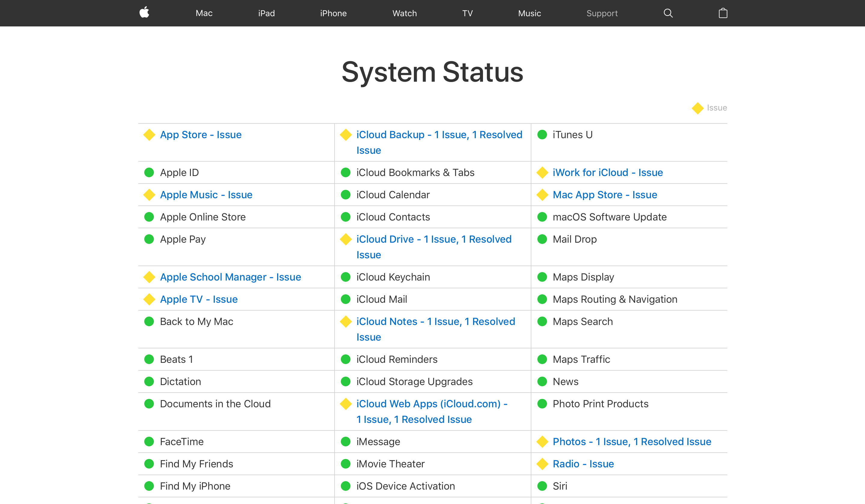Screen dimensions: 865x504
Task: Click the iCloud Web Apps issue link
Action: (432, 404)
